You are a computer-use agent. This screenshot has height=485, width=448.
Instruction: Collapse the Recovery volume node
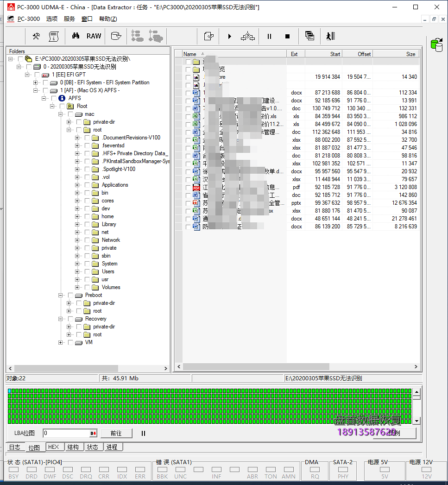60,319
